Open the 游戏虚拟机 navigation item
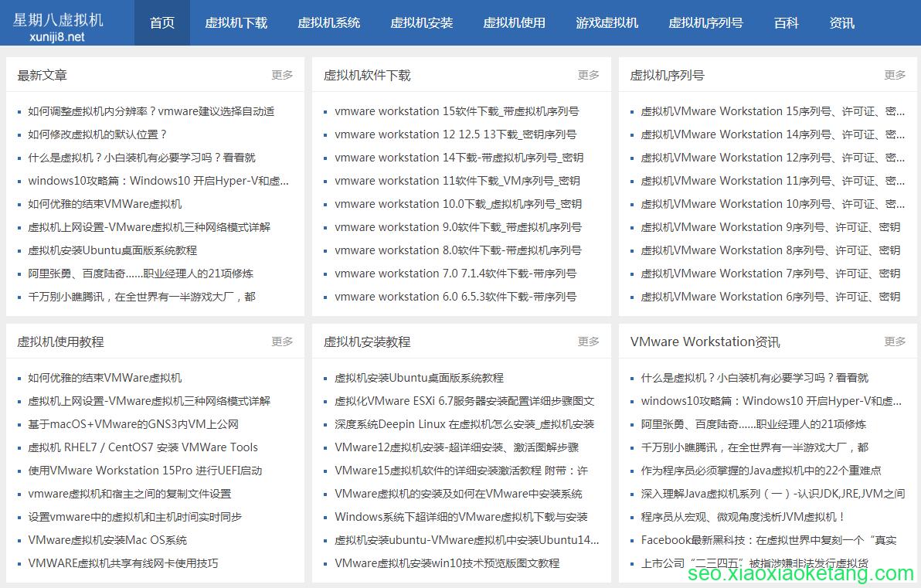 (x=607, y=23)
